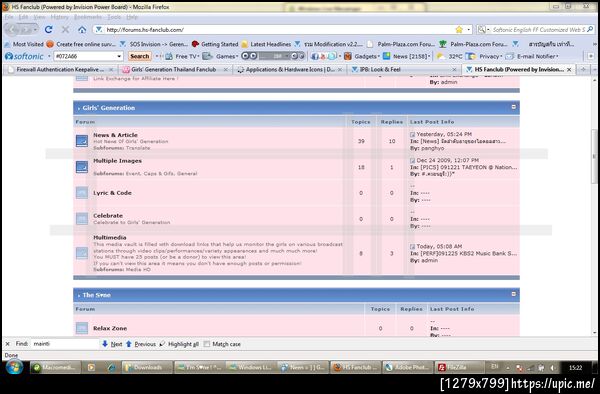Image resolution: width=600 pixels, height=394 pixels.
Task: Open the Adobe Photoshop taskbar item
Action: click(408, 367)
